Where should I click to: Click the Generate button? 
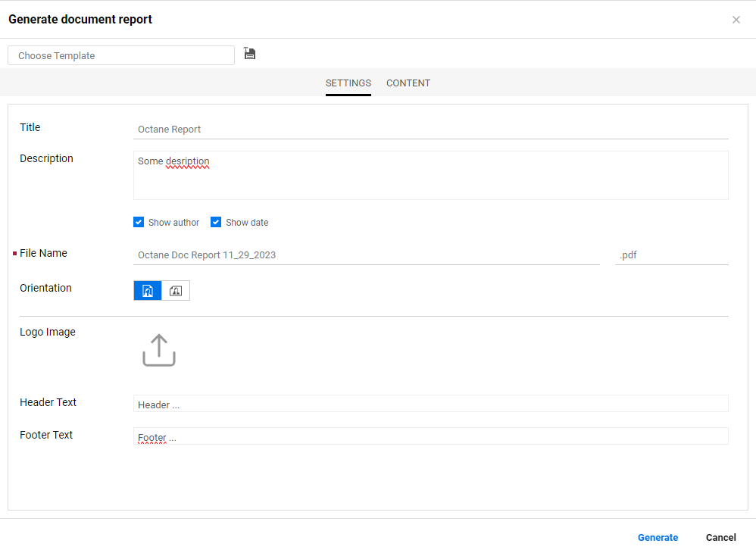(x=658, y=538)
